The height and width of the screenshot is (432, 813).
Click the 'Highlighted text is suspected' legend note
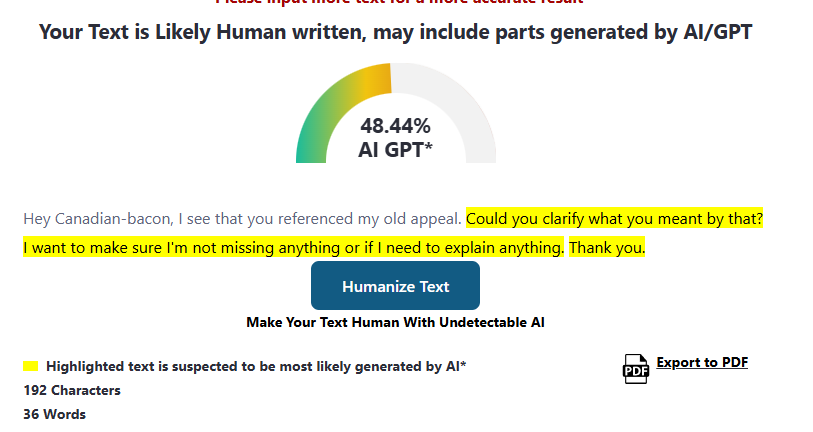pos(256,366)
